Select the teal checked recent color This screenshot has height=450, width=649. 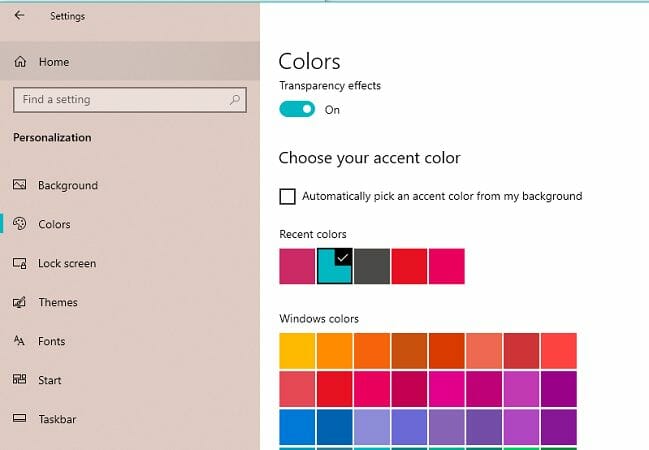[334, 266]
